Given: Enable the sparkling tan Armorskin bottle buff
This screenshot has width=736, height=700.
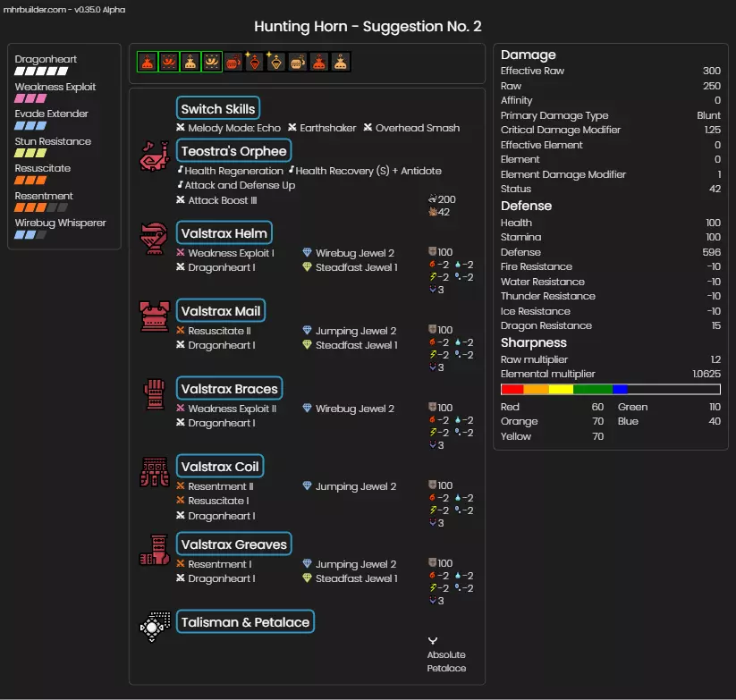Looking at the screenshot, I should click(276, 62).
